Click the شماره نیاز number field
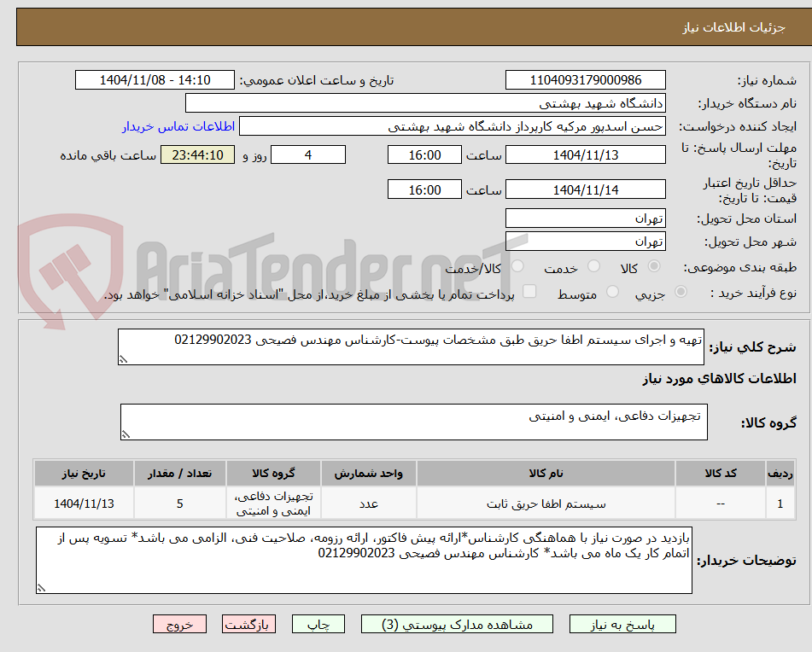 pyautogui.click(x=587, y=79)
